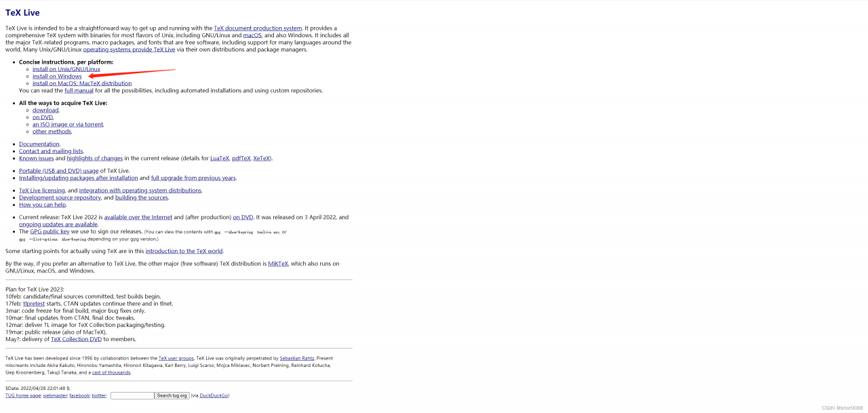Click All the ways to acquire heading
The width and height of the screenshot is (868, 413).
click(x=63, y=103)
